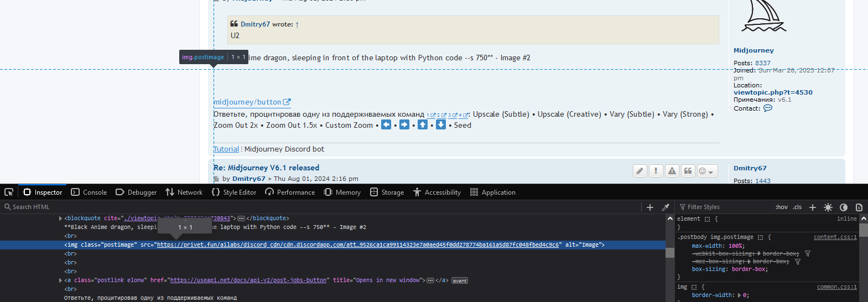
Task: Open Dmitry67's 1443 posts link
Action: [763, 181]
